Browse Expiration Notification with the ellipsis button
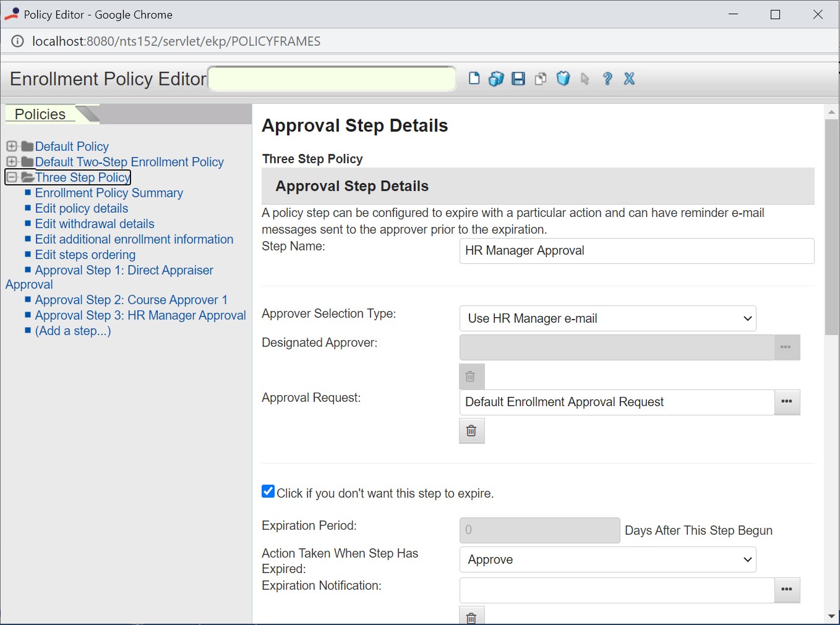 pyautogui.click(x=787, y=590)
